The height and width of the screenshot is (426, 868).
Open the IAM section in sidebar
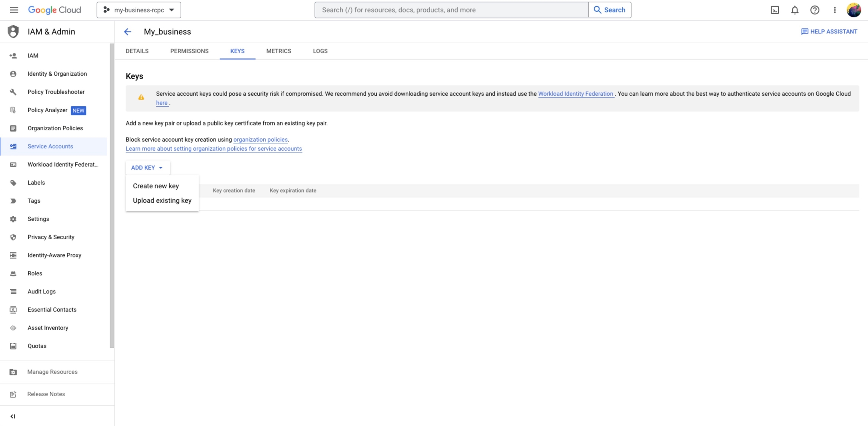pyautogui.click(x=33, y=55)
